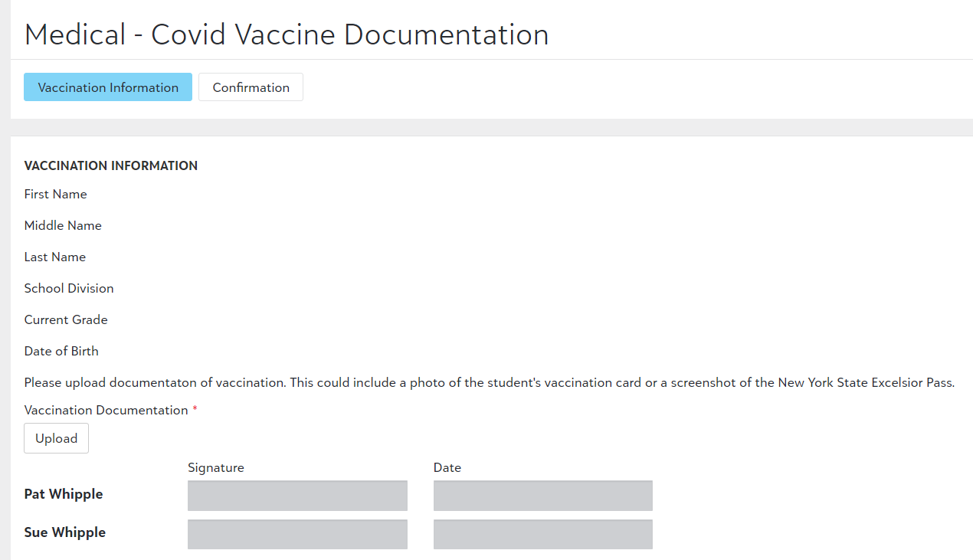The width and height of the screenshot is (973, 560).
Task: Click Pat Whipple's Signature field
Action: pyautogui.click(x=297, y=496)
